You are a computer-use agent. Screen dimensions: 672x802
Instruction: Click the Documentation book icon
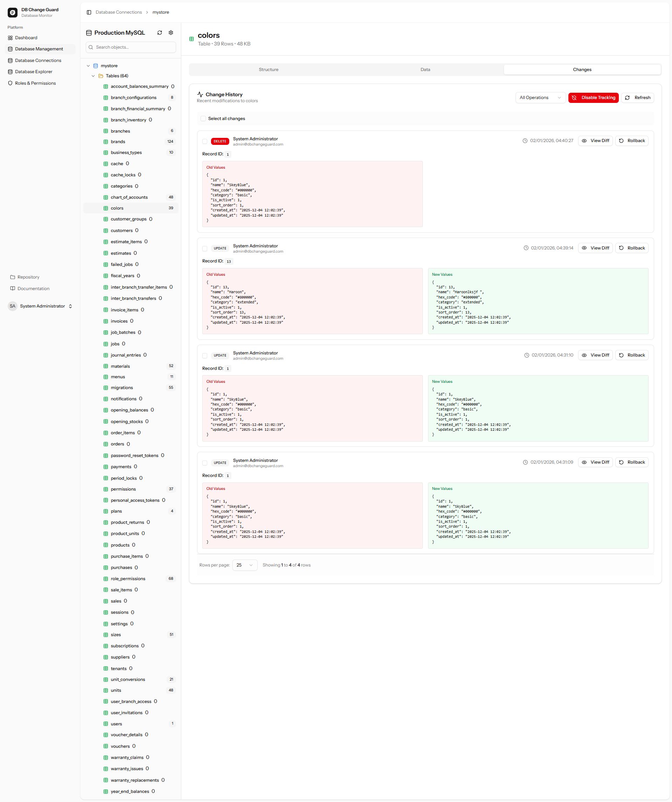[13, 289]
